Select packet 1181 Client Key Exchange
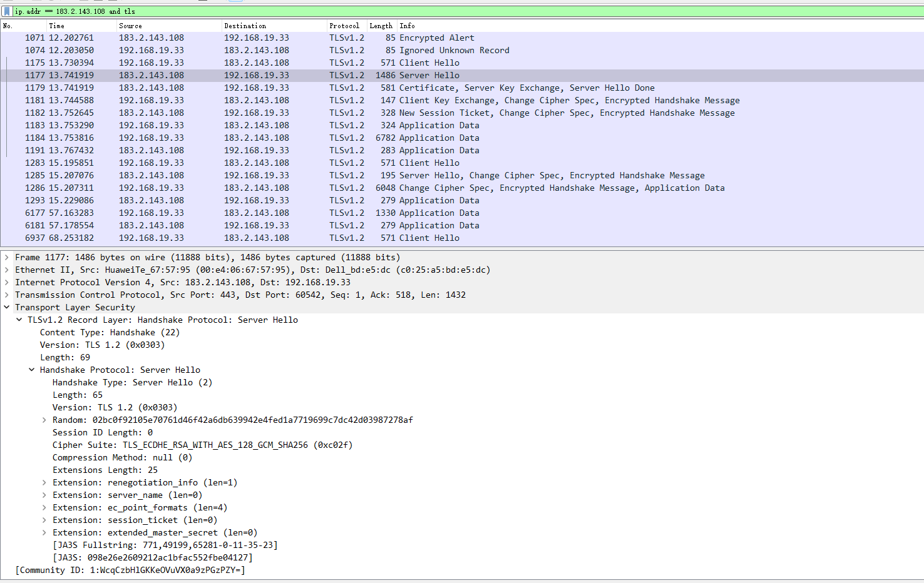The width and height of the screenshot is (924, 583). click(462, 100)
